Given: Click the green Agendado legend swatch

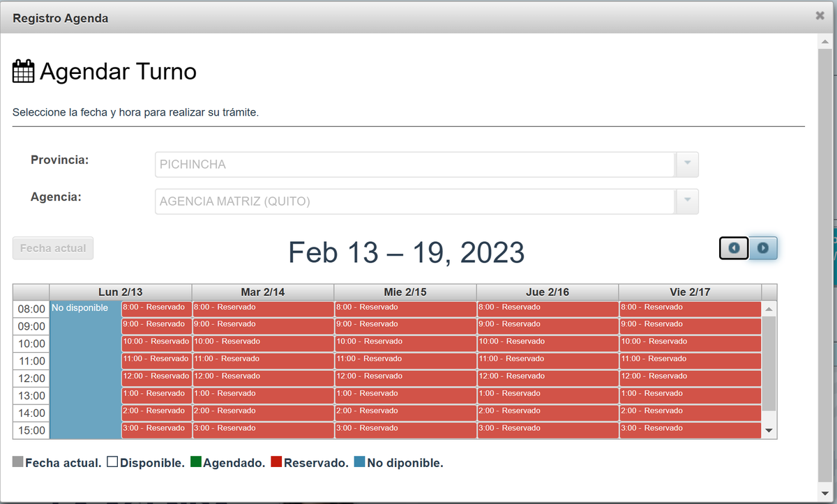Looking at the screenshot, I should tap(195, 461).
